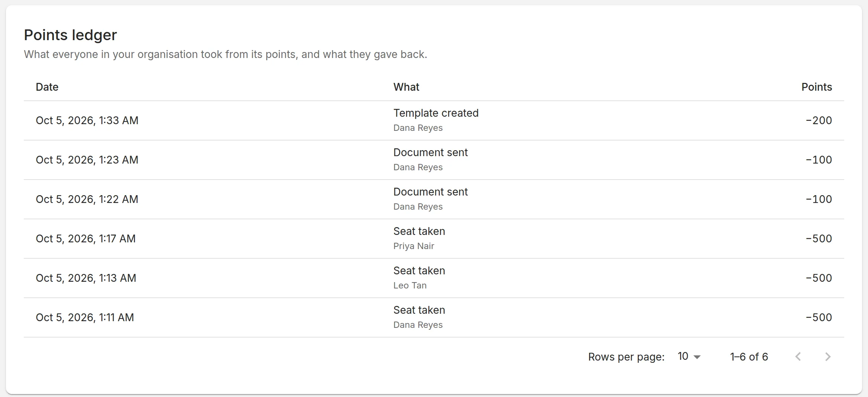Click the Date column header
This screenshot has width=868, height=397.
point(47,87)
